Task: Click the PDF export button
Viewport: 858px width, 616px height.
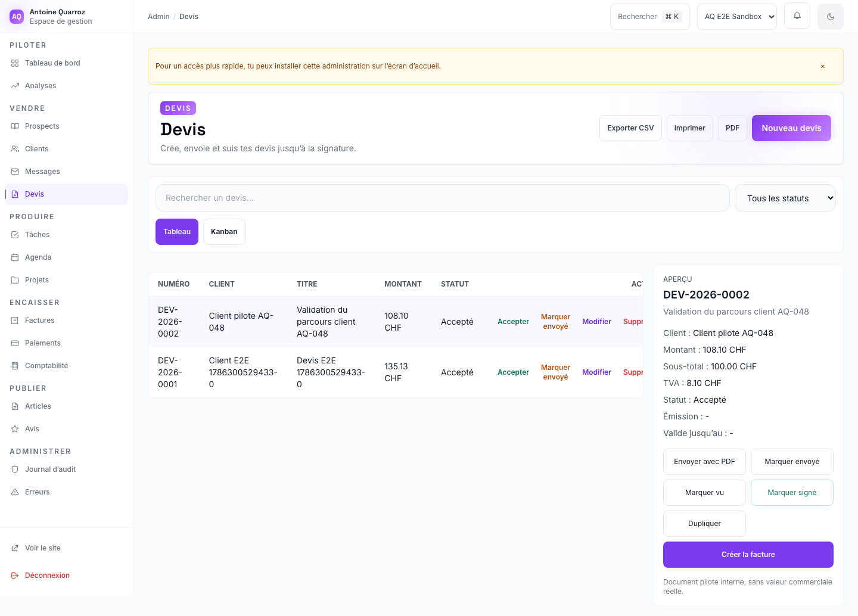Action: [732, 128]
